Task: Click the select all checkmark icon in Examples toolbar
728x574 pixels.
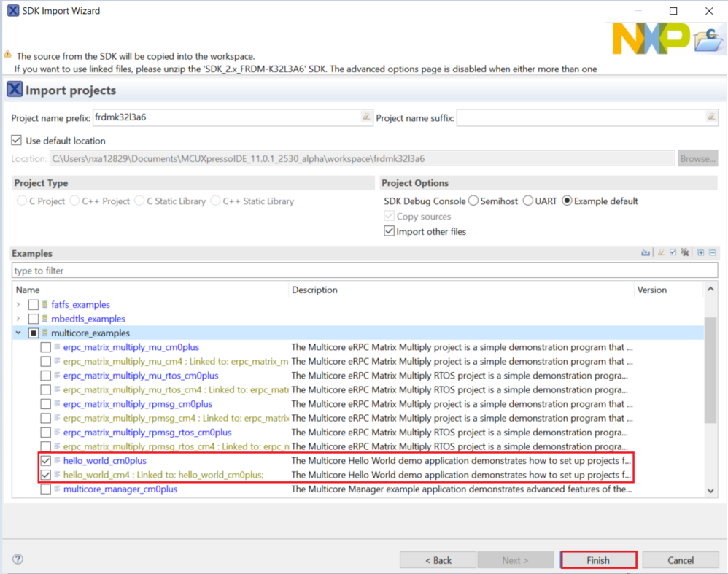Action: point(673,253)
